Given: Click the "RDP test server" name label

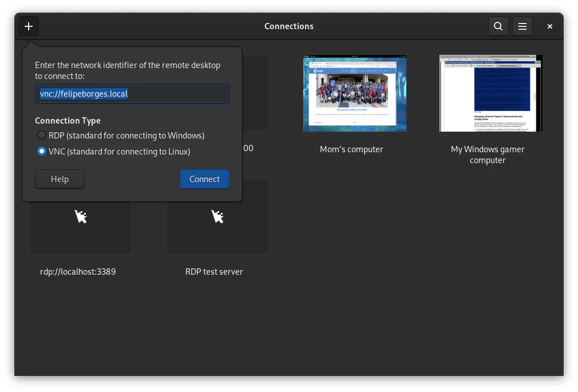Looking at the screenshot, I should click(214, 272).
